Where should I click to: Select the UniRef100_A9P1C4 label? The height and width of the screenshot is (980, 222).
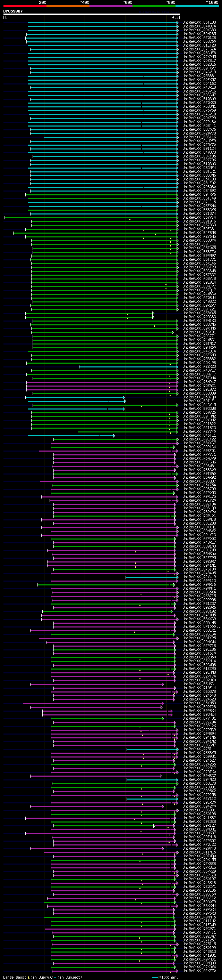(x=199, y=447)
